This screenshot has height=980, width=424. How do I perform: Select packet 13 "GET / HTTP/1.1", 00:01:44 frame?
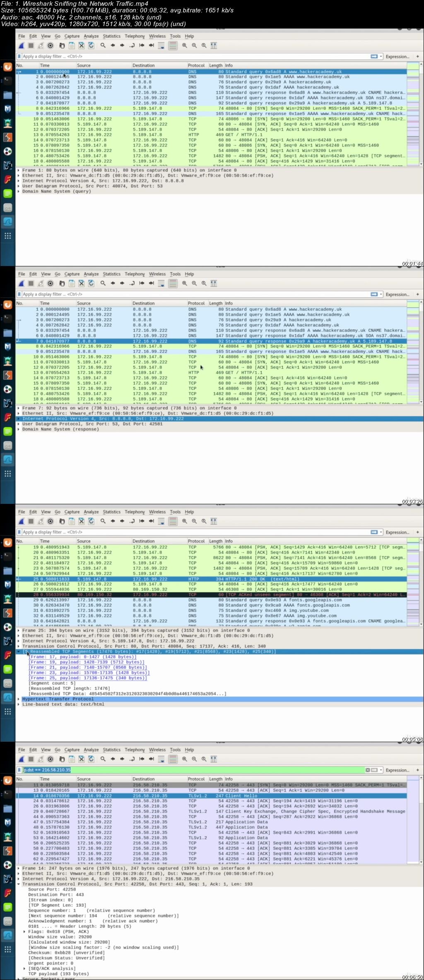(x=211, y=134)
